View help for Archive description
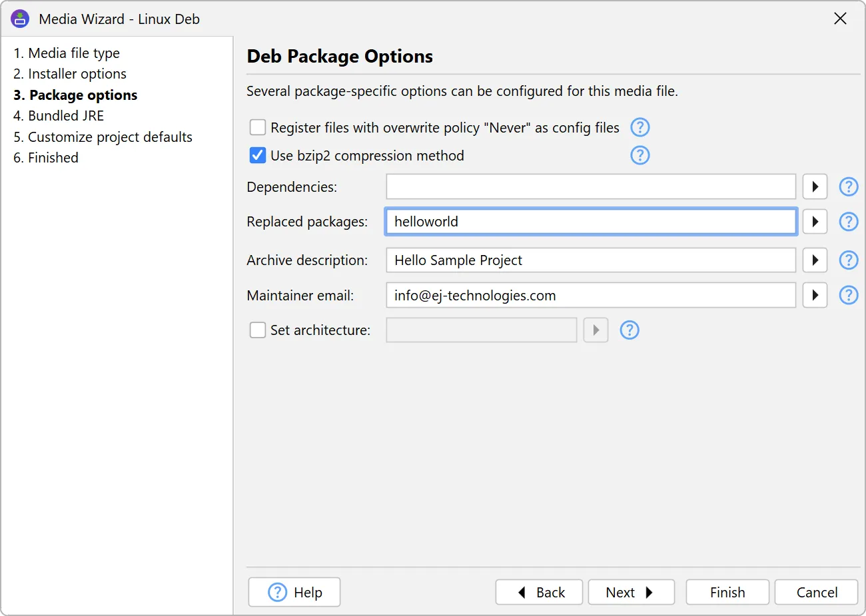 pyautogui.click(x=848, y=260)
